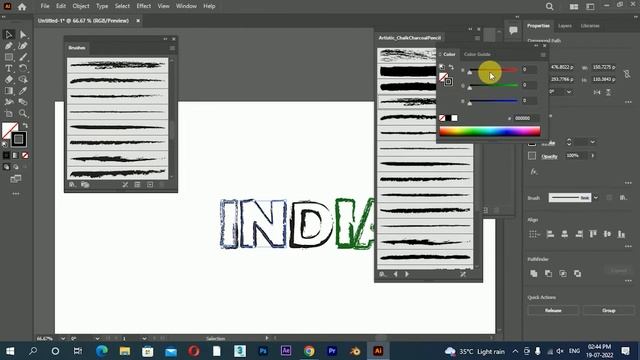Click the Change Screen Mode icon
This screenshot has height=360, width=640.
(x=16, y=179)
